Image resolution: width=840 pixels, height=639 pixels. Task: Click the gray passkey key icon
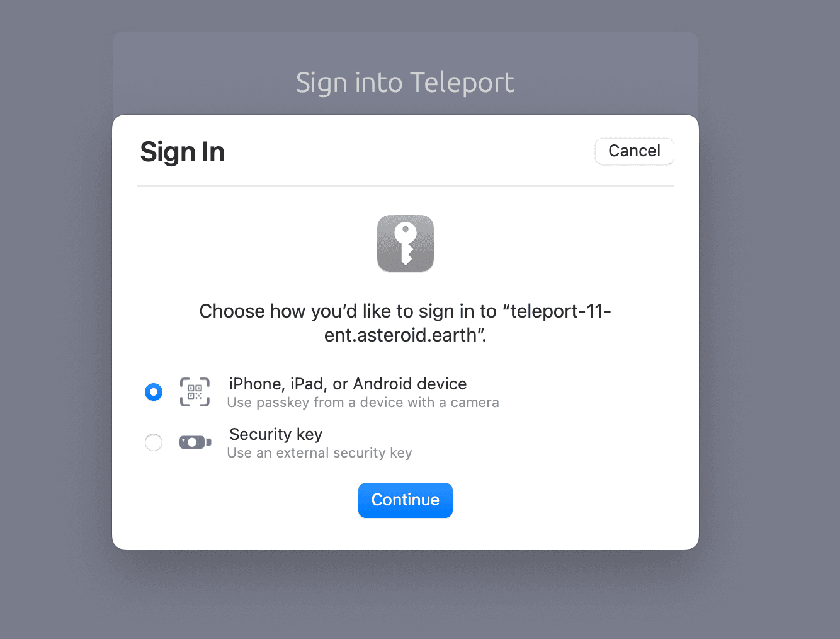[406, 243]
